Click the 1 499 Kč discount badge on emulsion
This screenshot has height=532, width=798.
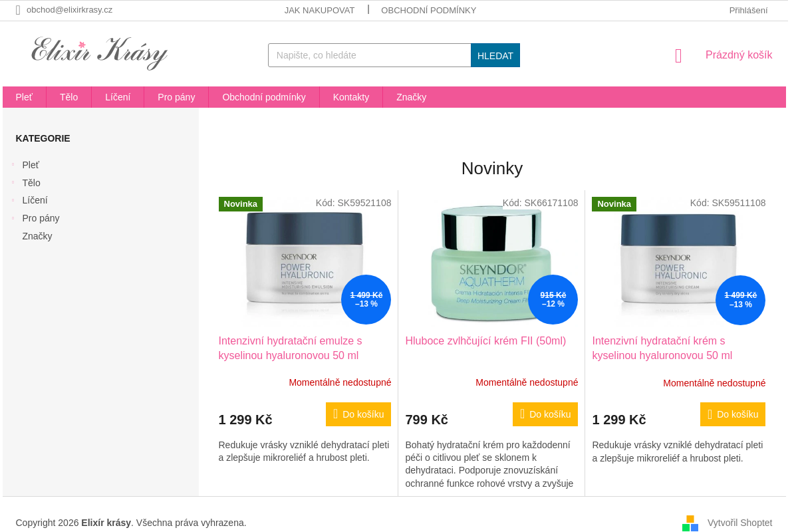[366, 299]
